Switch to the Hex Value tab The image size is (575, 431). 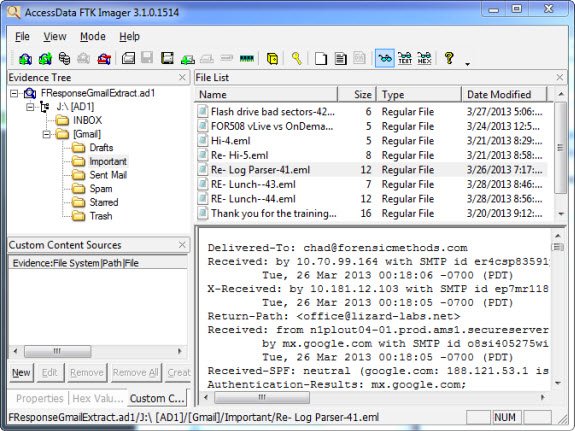[98, 398]
